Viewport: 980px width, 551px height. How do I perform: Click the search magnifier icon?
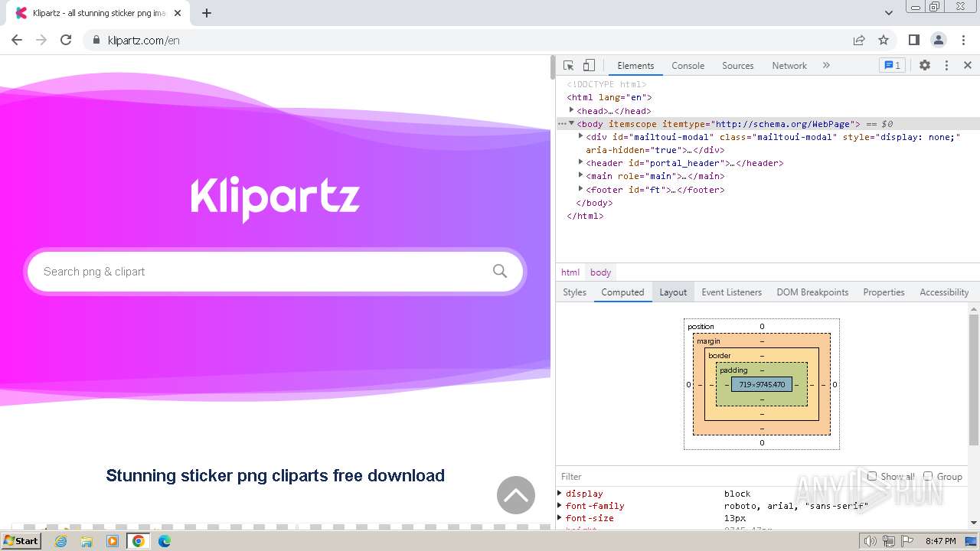click(500, 271)
